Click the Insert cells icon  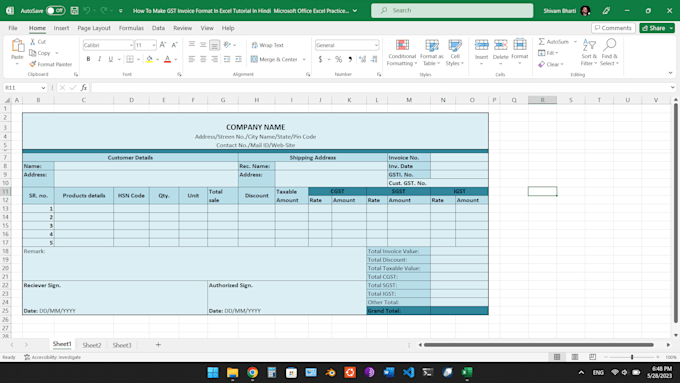pos(481,45)
